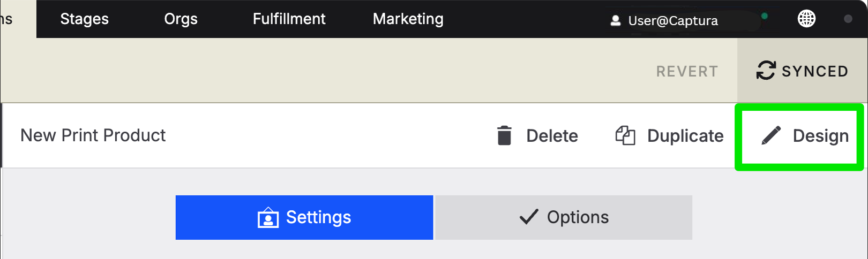868x259 pixels.
Task: Open the Marketing menu item
Action: [x=408, y=19]
